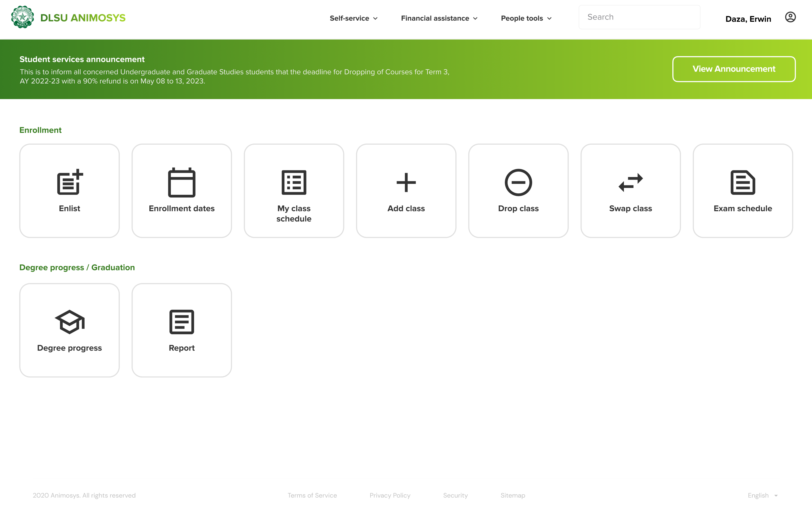812x505 pixels.
Task: Click the Report document icon
Action: tap(181, 322)
